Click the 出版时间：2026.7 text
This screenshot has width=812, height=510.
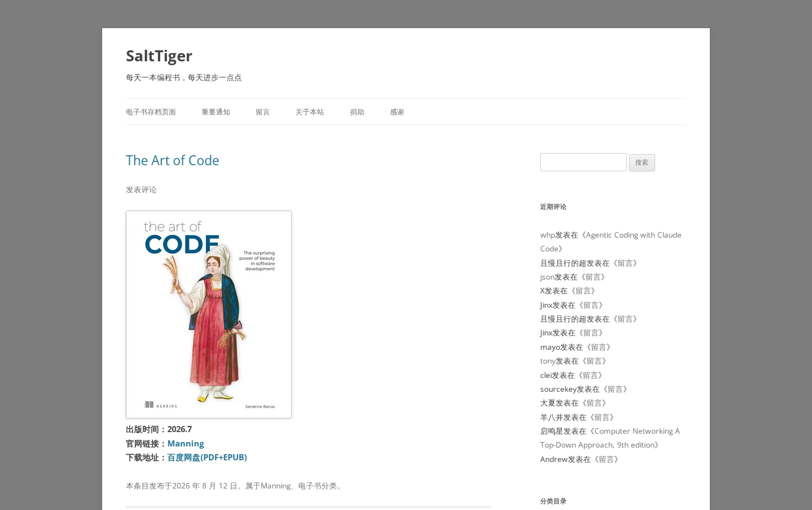(x=159, y=429)
